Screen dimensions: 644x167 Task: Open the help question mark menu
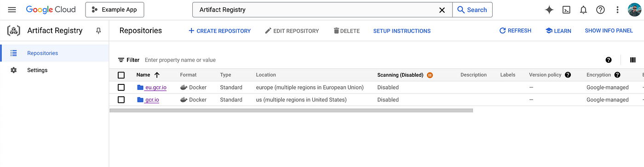point(600,10)
